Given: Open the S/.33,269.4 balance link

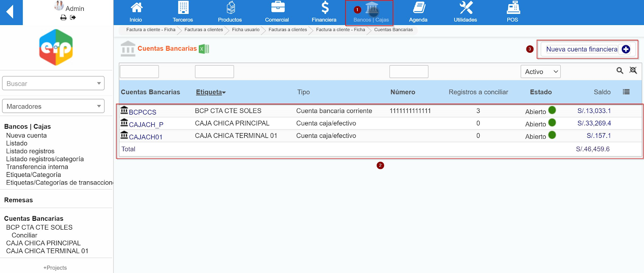Looking at the screenshot, I should [594, 123].
